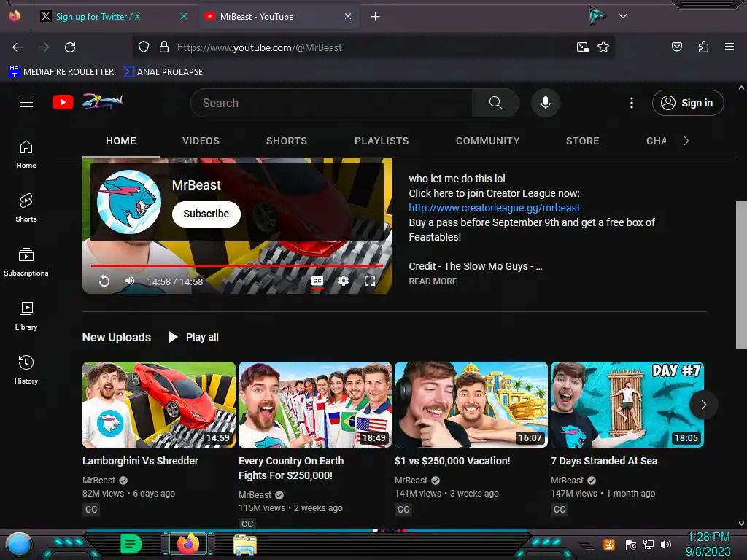Image resolution: width=747 pixels, height=560 pixels.
Task: Open Every Country On Earth video thumbnail
Action: pos(315,405)
